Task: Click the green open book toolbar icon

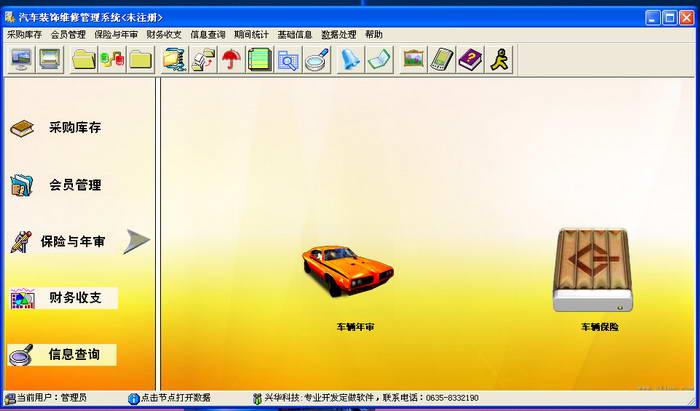Action: 379,59
